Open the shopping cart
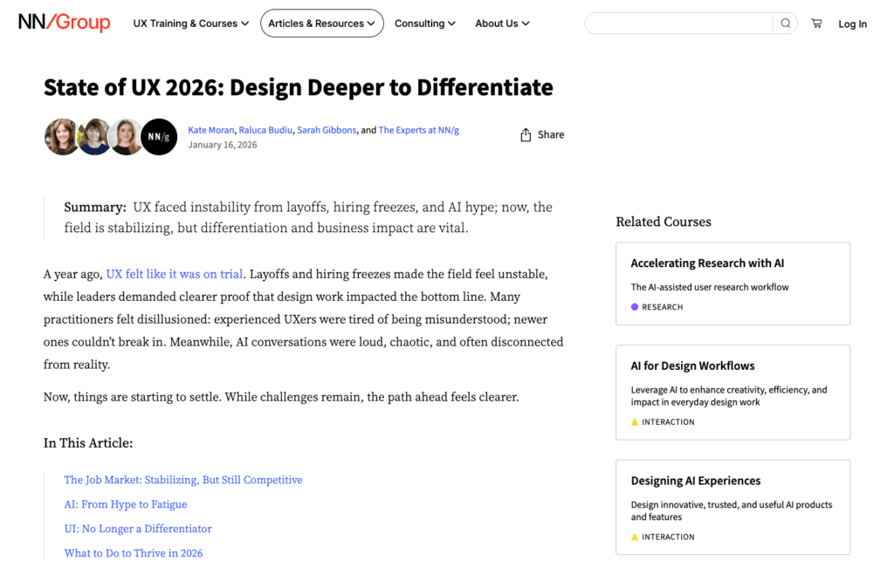Viewport: 894px width, 588px height. (816, 24)
